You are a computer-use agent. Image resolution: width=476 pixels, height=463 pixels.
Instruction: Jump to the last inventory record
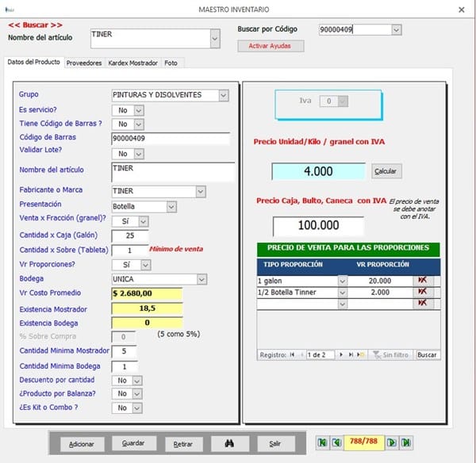[406, 442]
